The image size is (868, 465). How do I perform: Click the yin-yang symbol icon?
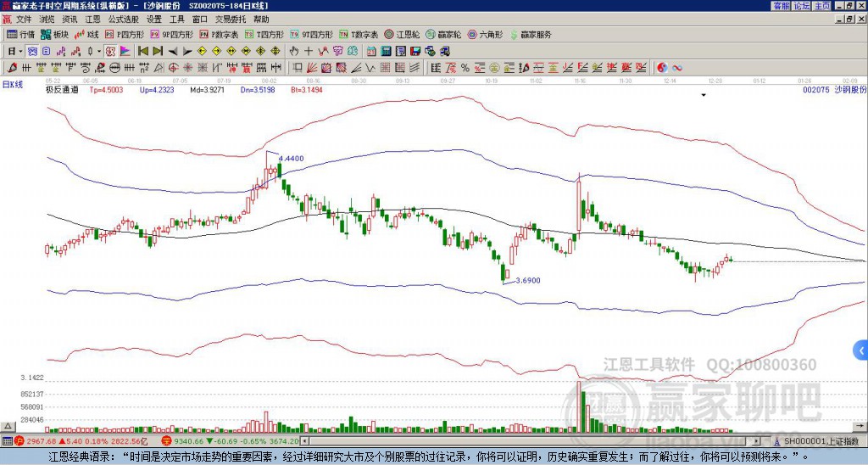point(662,68)
